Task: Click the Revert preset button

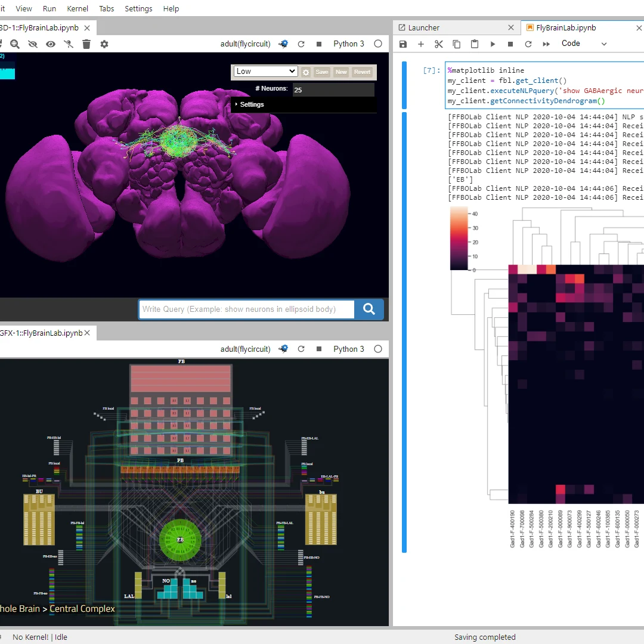Action: (362, 72)
